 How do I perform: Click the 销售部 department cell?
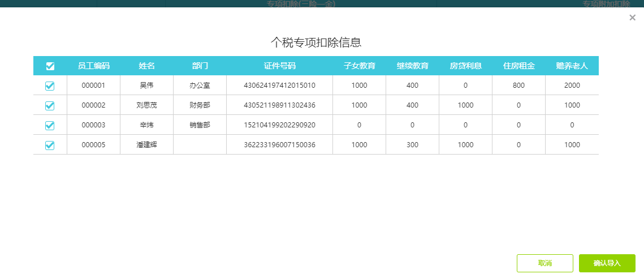200,125
